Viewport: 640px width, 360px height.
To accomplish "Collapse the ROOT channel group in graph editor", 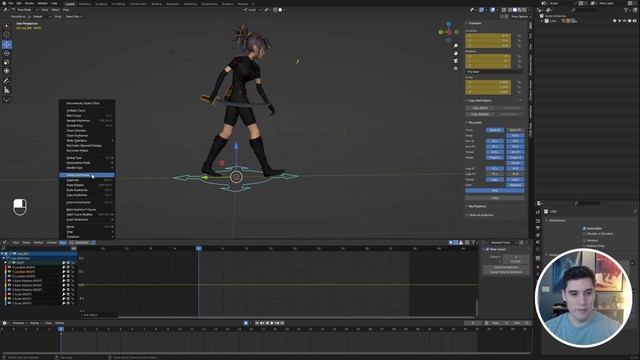I will [x=6, y=263].
